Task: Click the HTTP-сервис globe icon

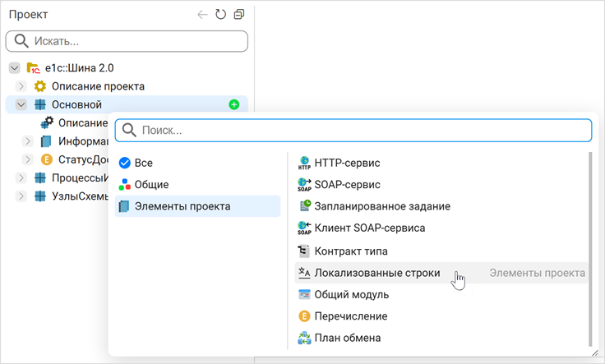Action: 304,163
